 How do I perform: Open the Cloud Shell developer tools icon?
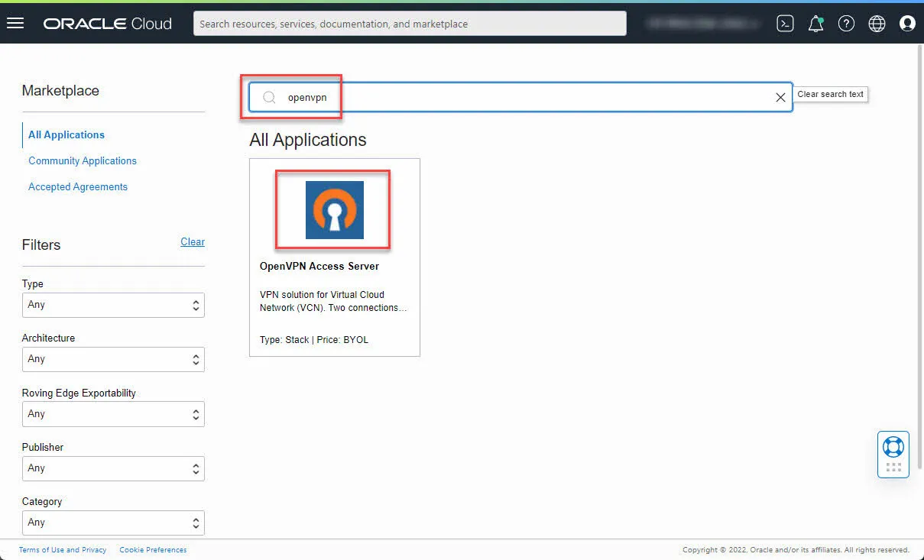[785, 24]
